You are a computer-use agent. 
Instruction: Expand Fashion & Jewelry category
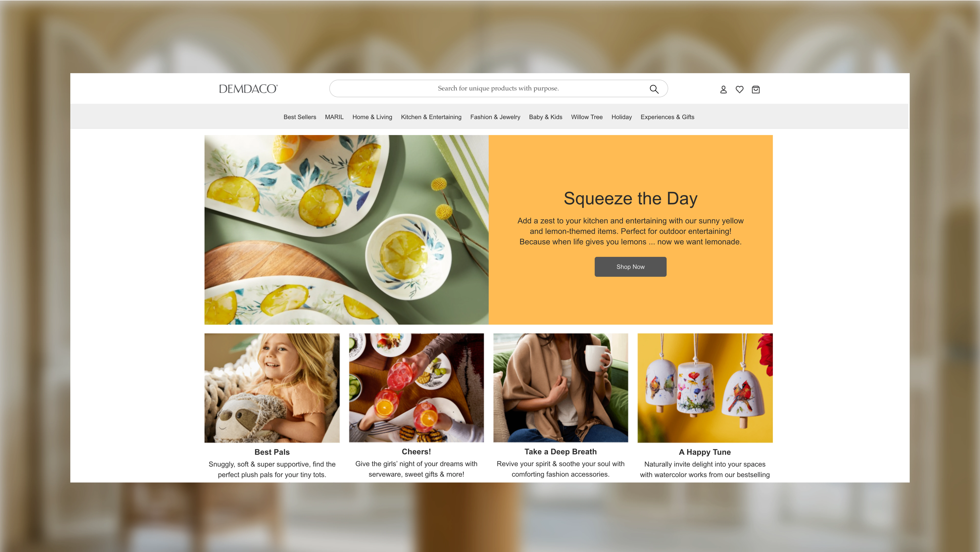pos(495,117)
